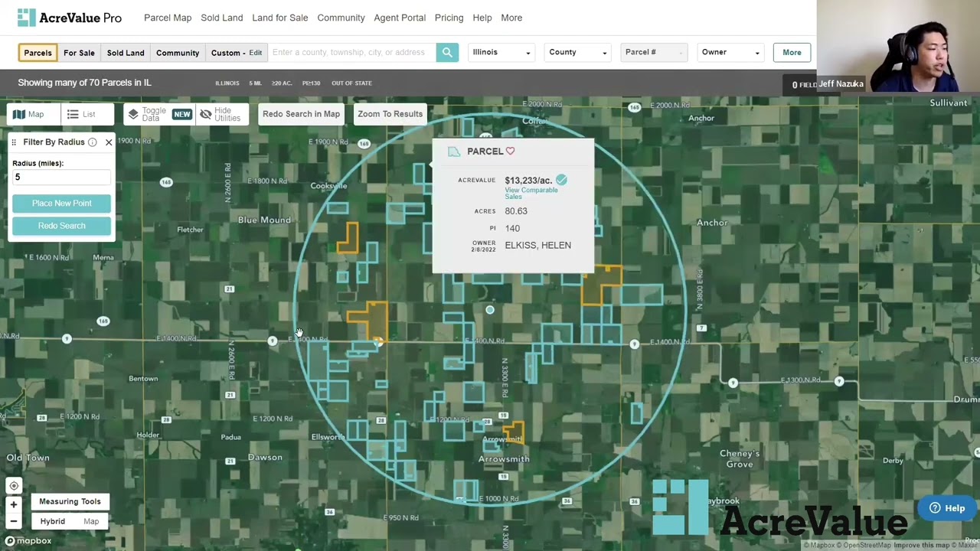Open the Help chat button
This screenshot has height=551, width=980.
coord(947,508)
